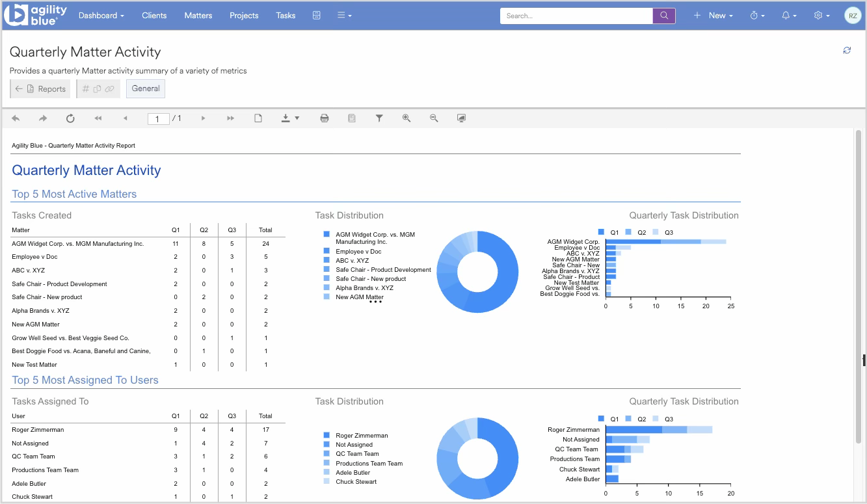Toggle print preview page layout icon
Image resolution: width=867 pixels, height=504 pixels.
pyautogui.click(x=258, y=118)
